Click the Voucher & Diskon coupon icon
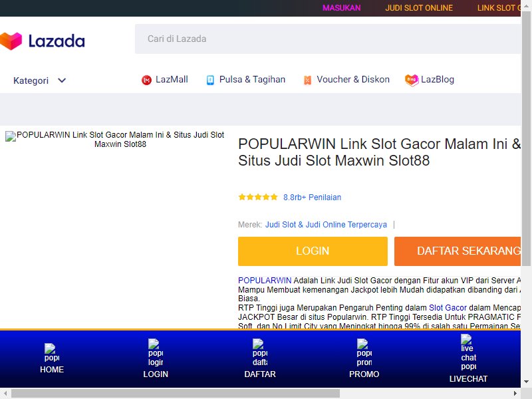This screenshot has width=532, height=399. (307, 80)
